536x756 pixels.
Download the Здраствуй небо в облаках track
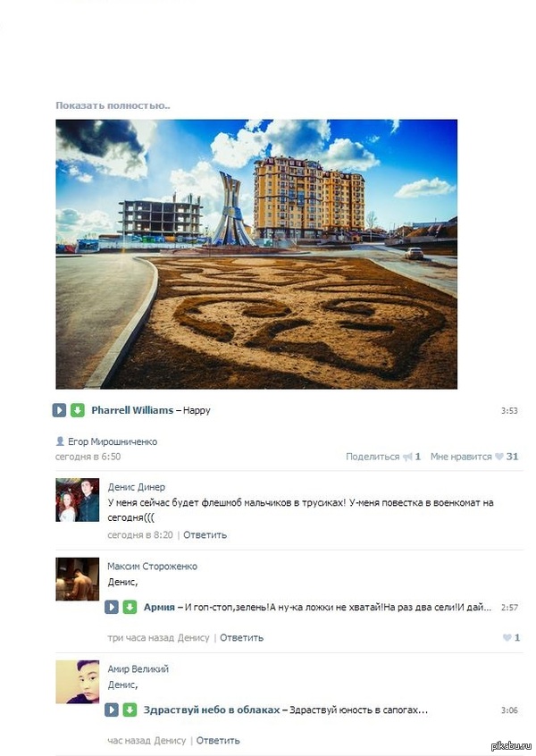coord(130,710)
